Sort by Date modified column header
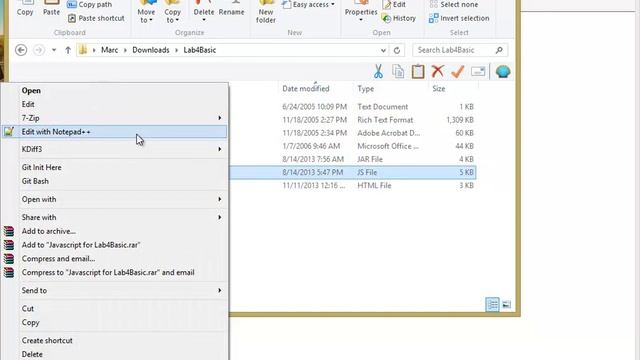This screenshot has height=360, width=640. pos(306,89)
